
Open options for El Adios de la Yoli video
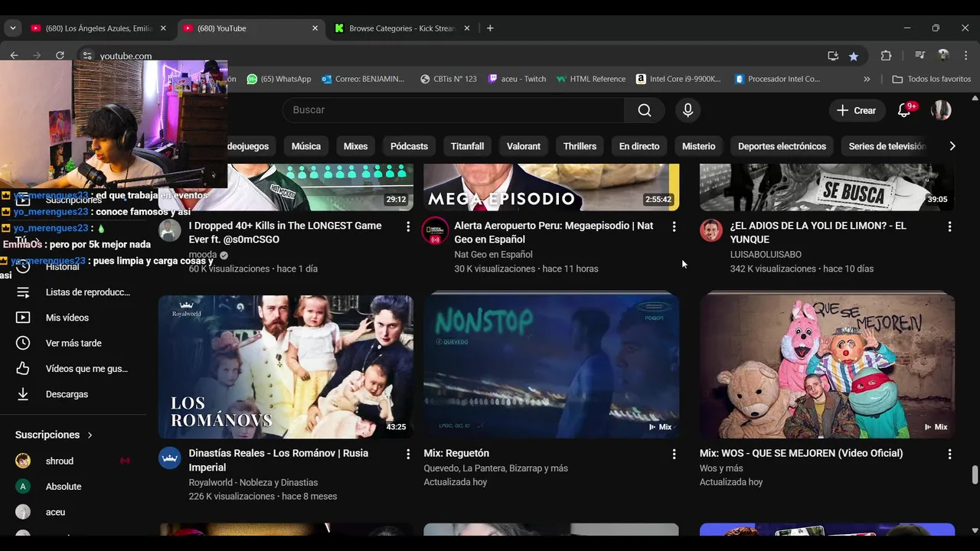[949, 227]
